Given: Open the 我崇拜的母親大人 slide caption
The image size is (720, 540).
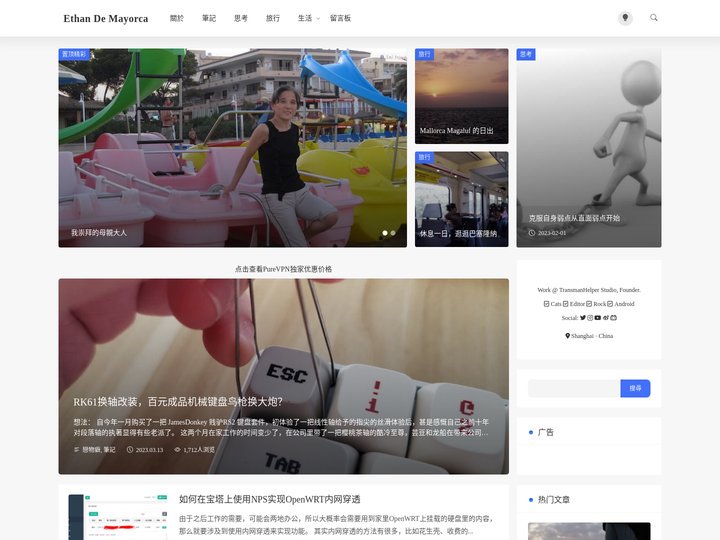Looking at the screenshot, I should point(99,233).
